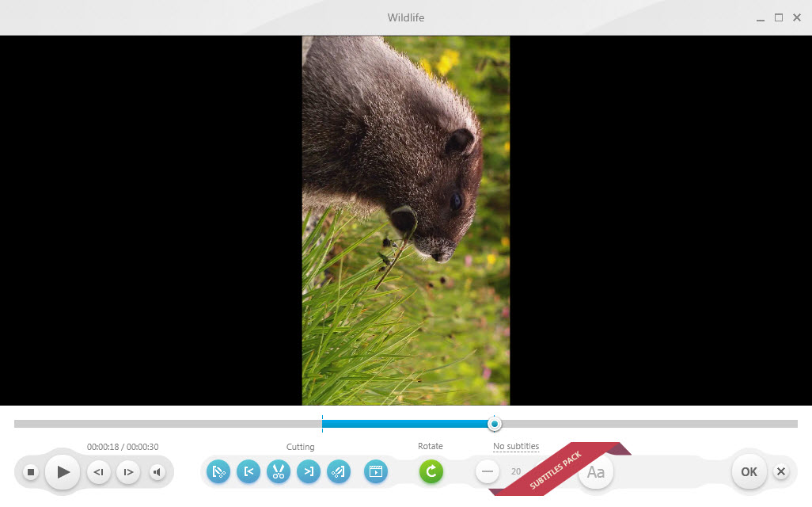Screen dimensions: 812x507
Task: Click the Subtitles Pack ribbon
Action: pyautogui.click(x=556, y=470)
